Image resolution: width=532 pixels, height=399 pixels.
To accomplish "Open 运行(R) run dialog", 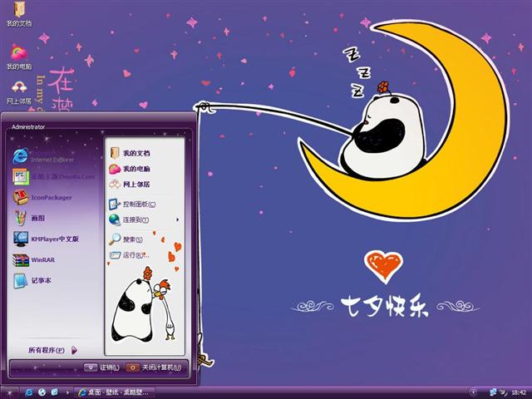I will [x=130, y=255].
